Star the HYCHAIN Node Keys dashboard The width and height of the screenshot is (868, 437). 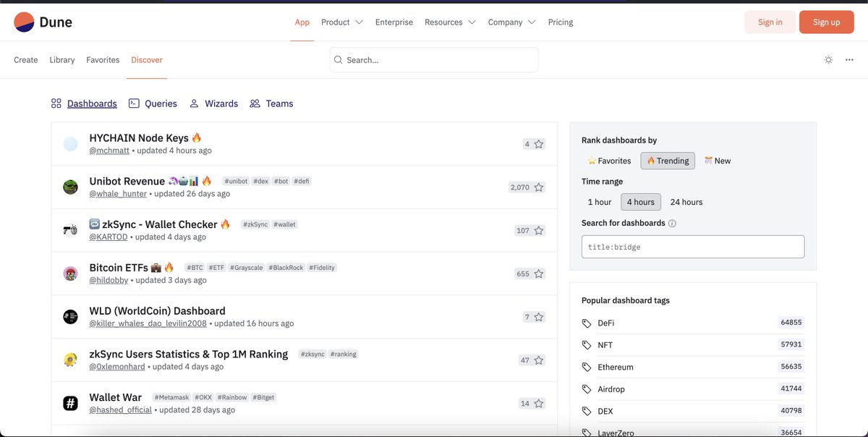pyautogui.click(x=538, y=144)
